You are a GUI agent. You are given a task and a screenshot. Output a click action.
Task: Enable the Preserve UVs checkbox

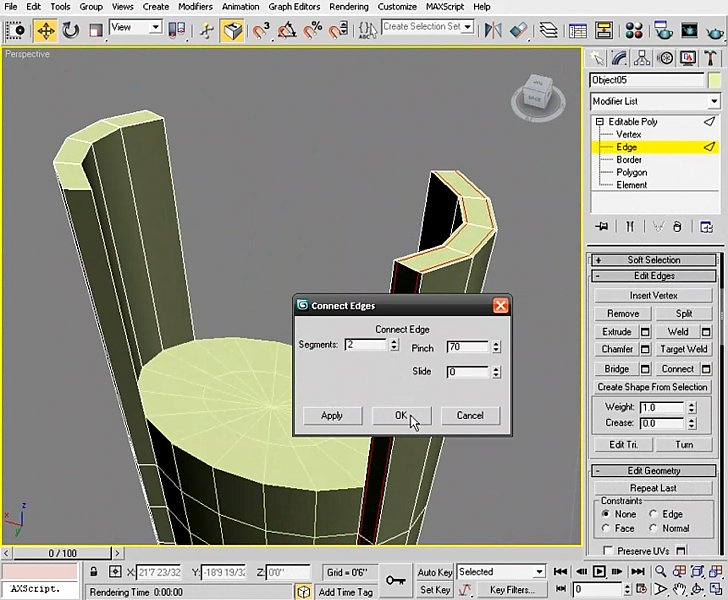click(x=608, y=551)
